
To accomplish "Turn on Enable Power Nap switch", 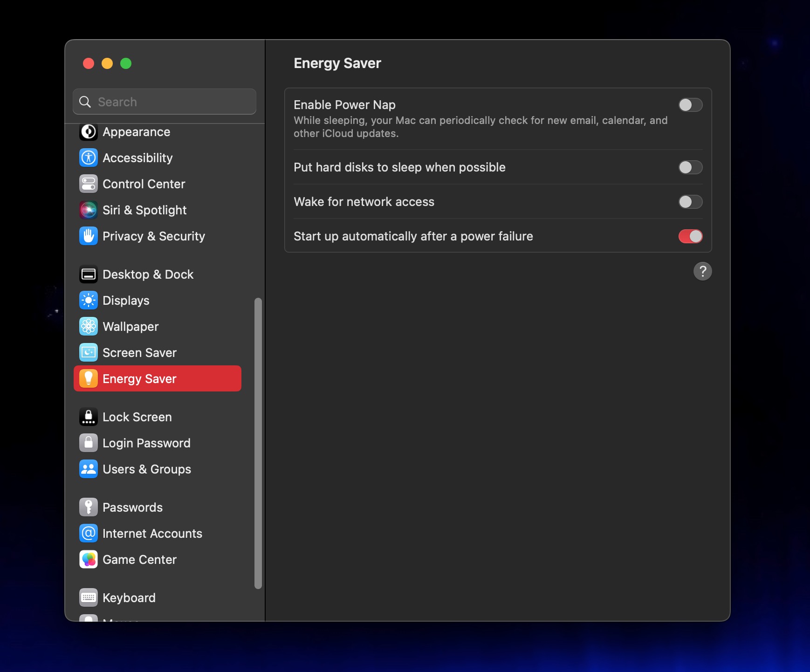I will pos(690,105).
